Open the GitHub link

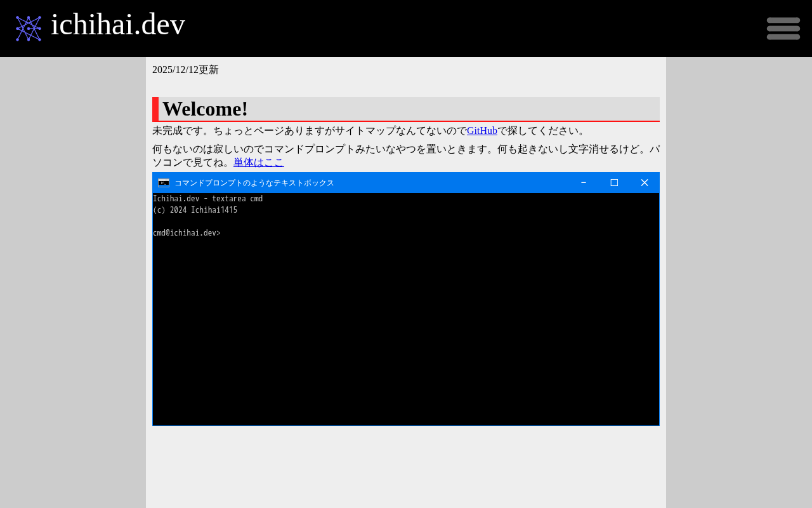tap(482, 131)
